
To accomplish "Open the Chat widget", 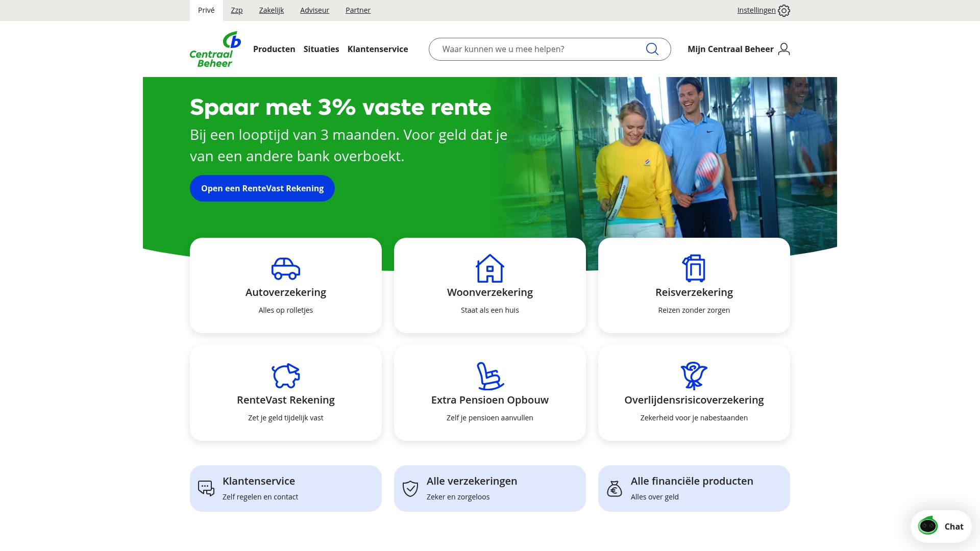I will [x=941, y=526].
